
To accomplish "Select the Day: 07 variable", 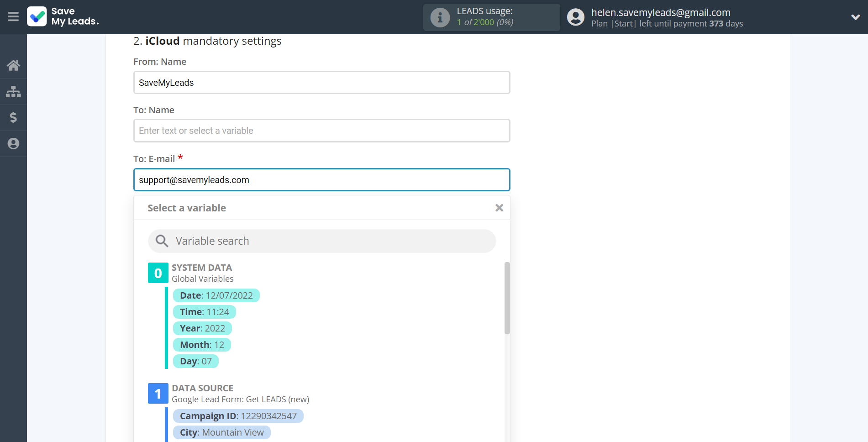I will pos(196,361).
